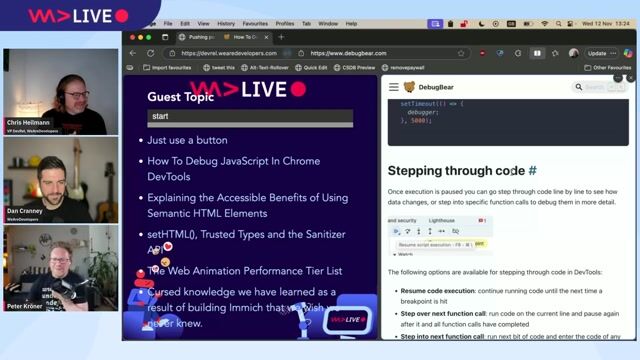Viewport: 640px width, 360px height.
Task: Open 'Explaining the Accessible Benefits' topic
Action: tap(248, 205)
